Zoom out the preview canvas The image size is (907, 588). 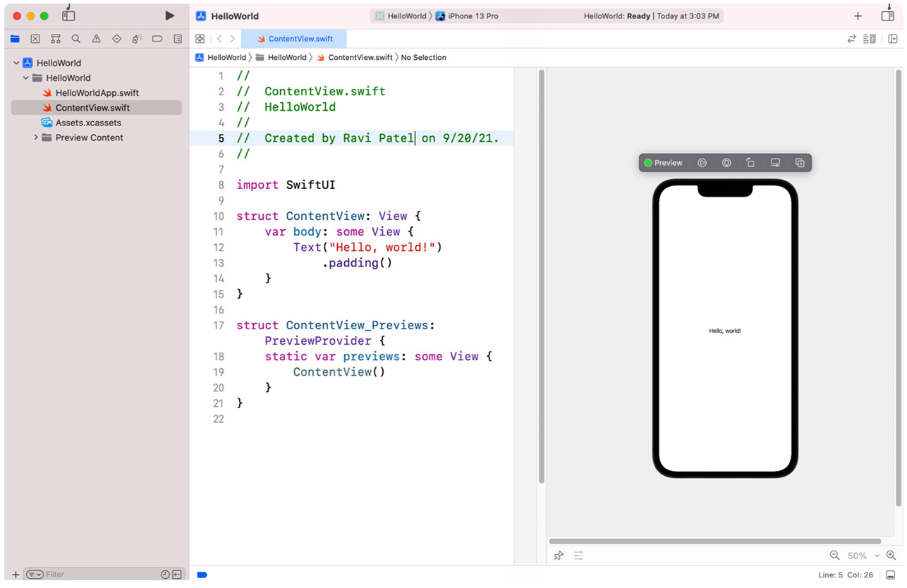[x=834, y=556]
